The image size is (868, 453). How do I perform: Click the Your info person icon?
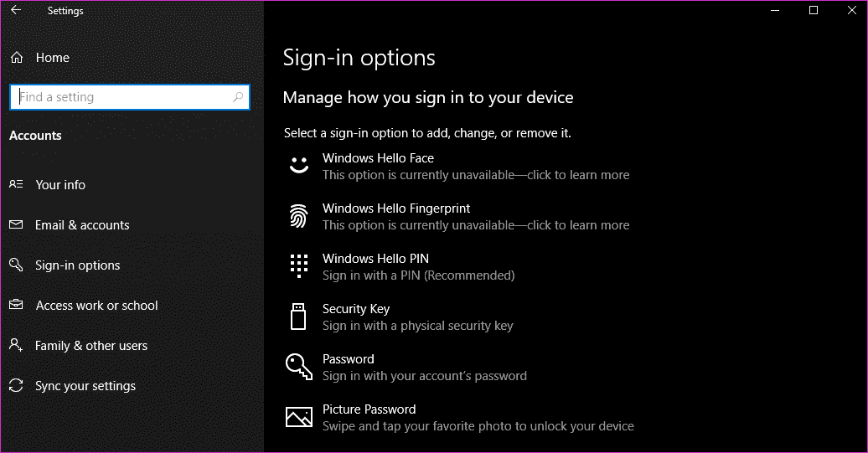point(16,184)
